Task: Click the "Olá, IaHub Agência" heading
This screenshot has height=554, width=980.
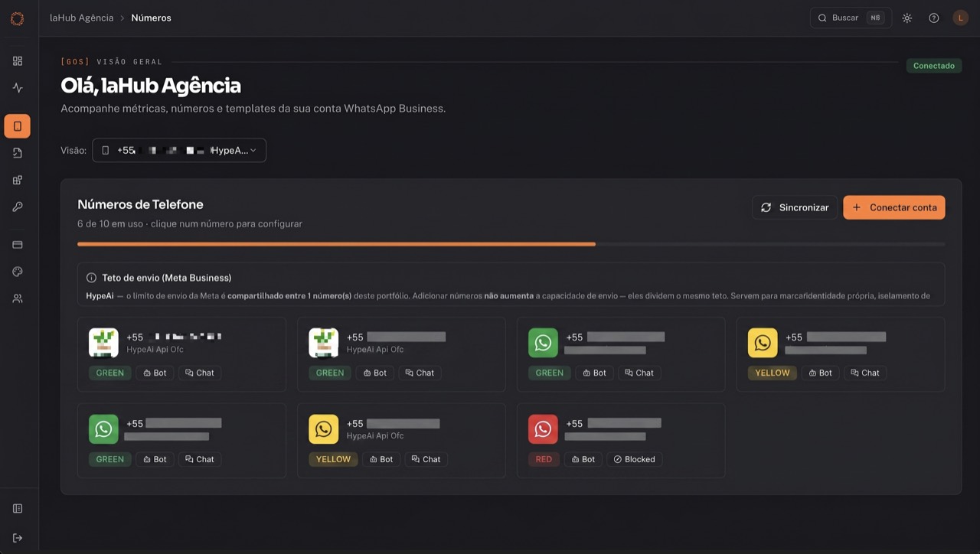Action: click(x=151, y=85)
